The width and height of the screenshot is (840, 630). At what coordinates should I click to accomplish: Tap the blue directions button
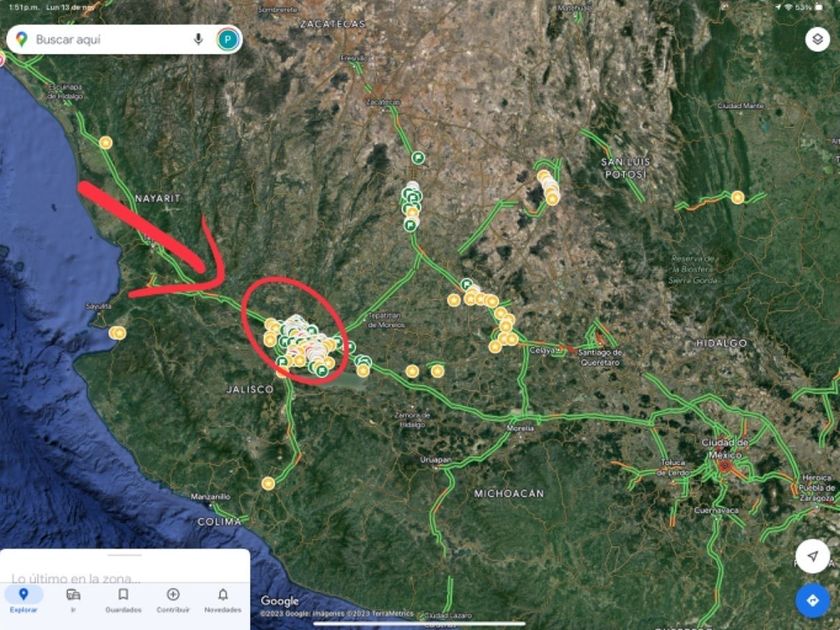812,601
